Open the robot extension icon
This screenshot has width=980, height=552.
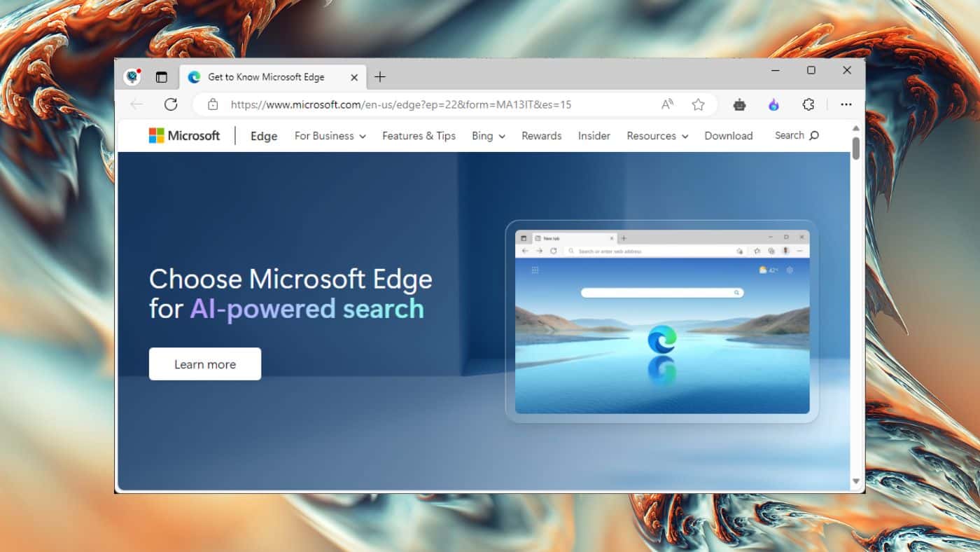740,104
